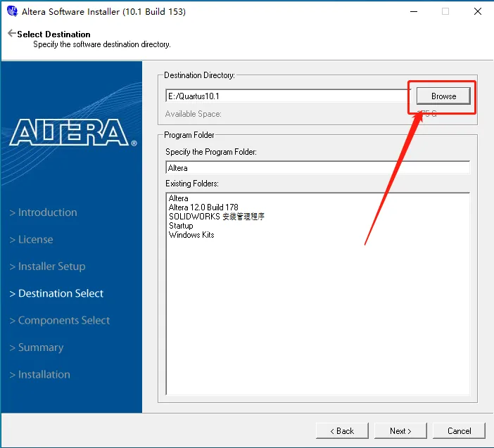Screen dimensions: 494x448
Task: Select the SOLIDWORKS folder entry
Action: [217, 217]
